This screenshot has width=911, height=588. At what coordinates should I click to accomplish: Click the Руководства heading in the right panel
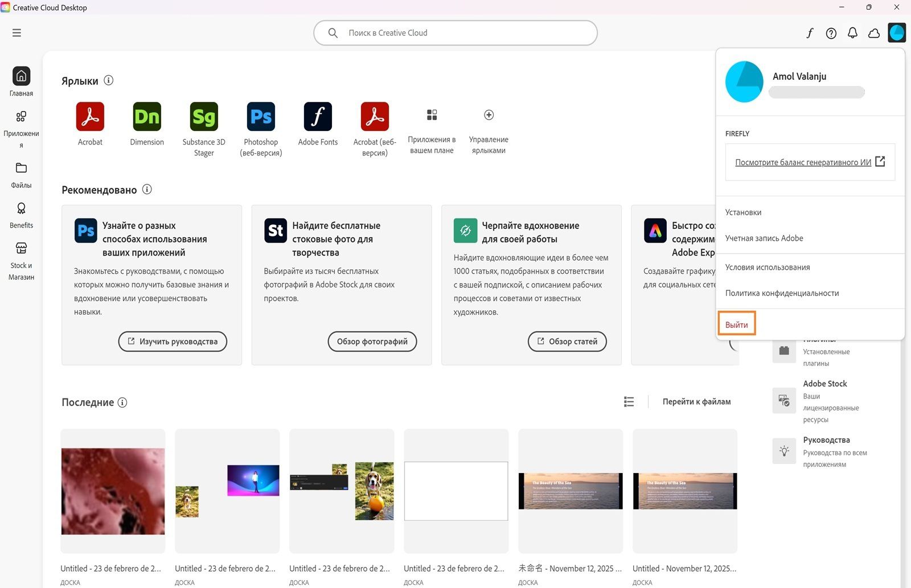click(x=826, y=440)
